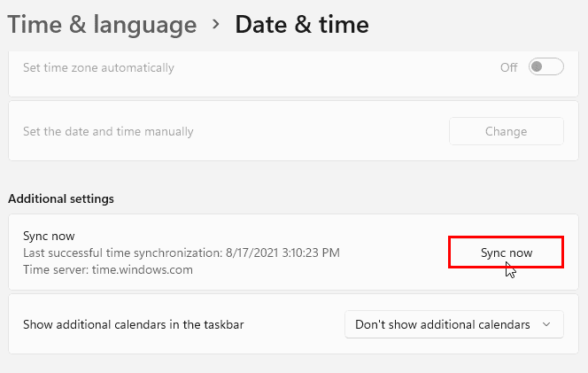Click the Off label beside the toggle

508,67
